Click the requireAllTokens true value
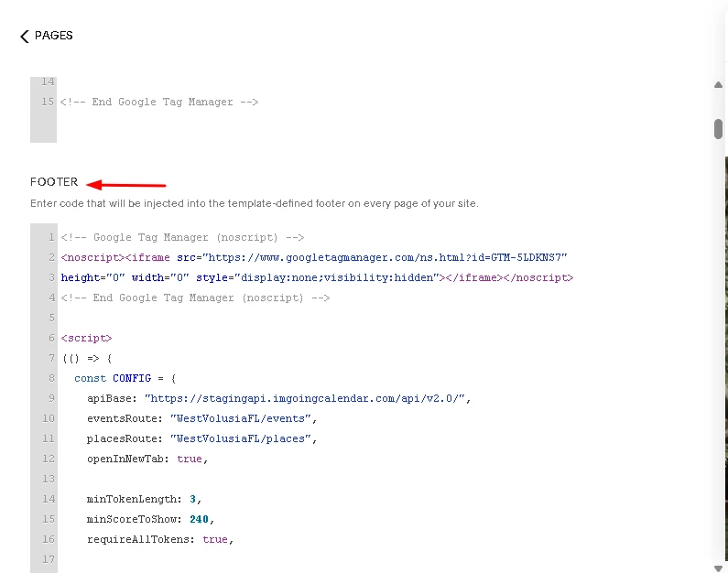The image size is (728, 573). [215, 540]
